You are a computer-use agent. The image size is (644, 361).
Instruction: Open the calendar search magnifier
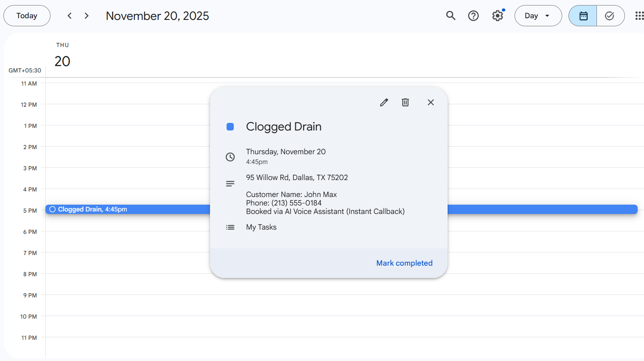(x=451, y=16)
